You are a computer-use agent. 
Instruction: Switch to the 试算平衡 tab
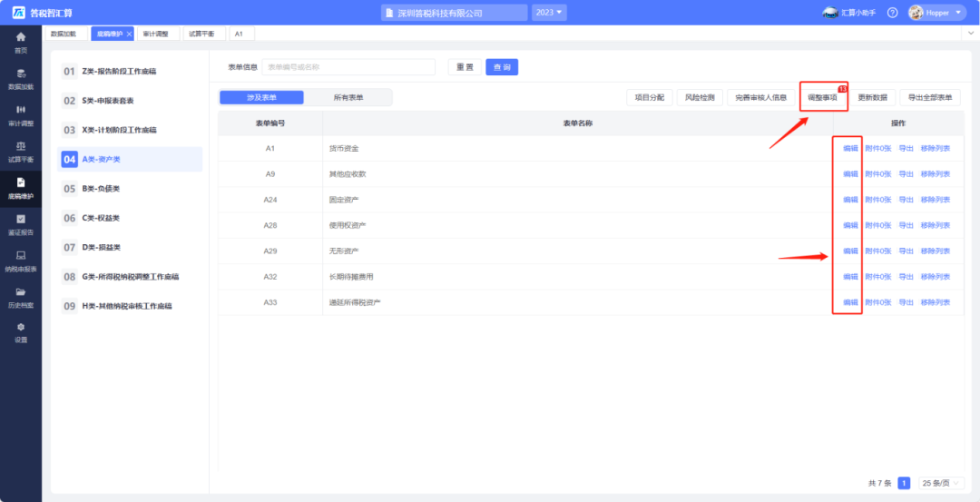click(203, 34)
